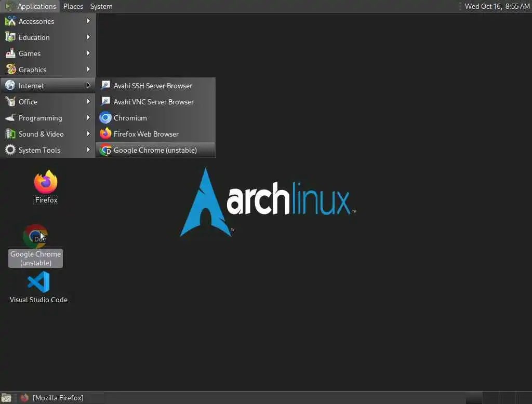This screenshot has height=404, width=532.
Task: Click the Visual Studio Code desktop label
Action: click(38, 300)
